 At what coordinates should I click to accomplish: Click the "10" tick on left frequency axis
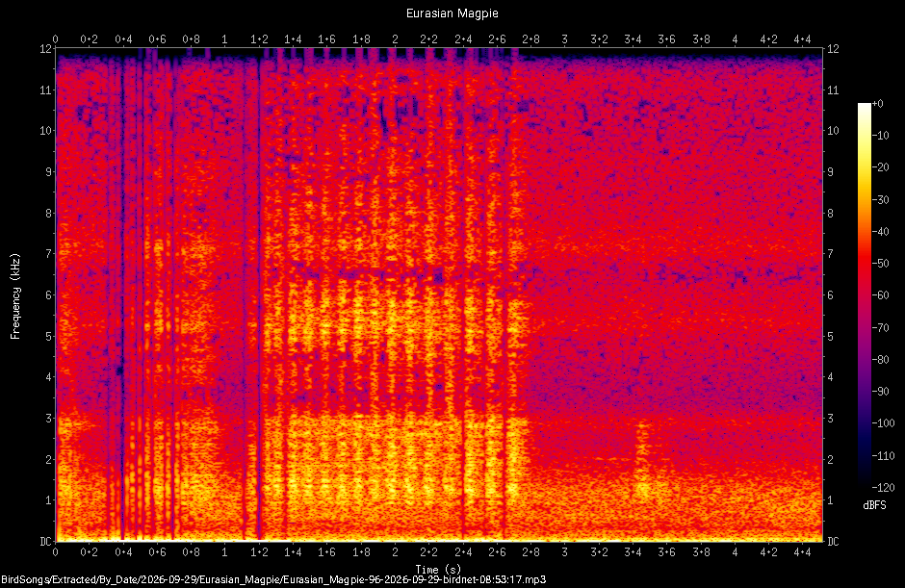pyautogui.click(x=45, y=131)
